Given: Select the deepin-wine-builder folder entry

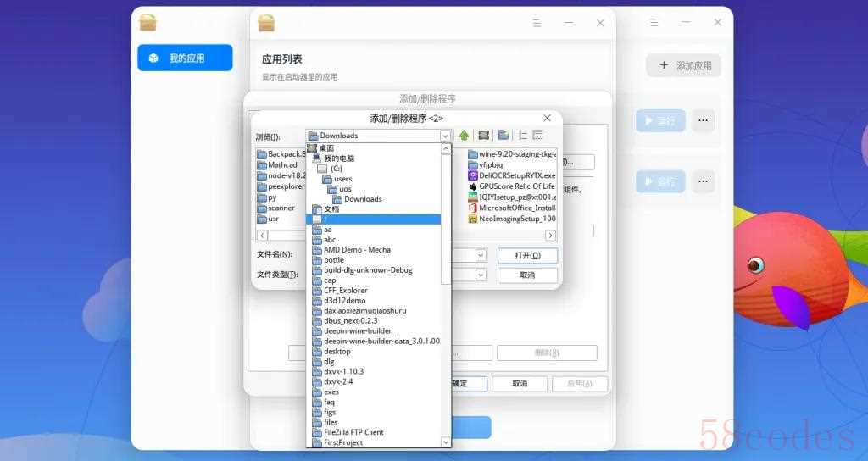Looking at the screenshot, I should (357, 331).
